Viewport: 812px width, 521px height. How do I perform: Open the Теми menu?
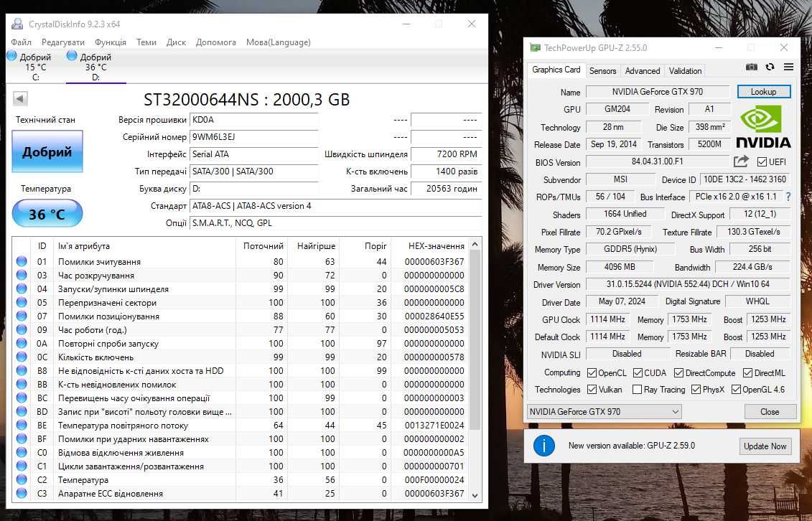pos(146,42)
